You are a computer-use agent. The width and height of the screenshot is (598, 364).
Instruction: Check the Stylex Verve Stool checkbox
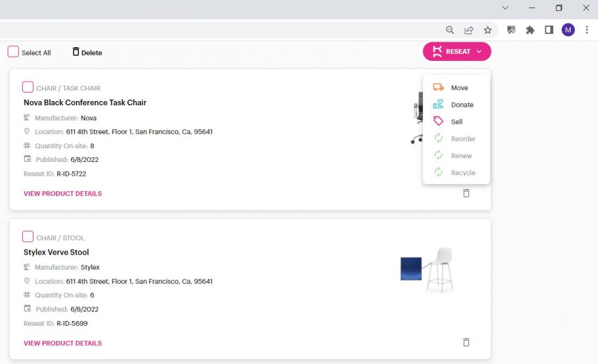(28, 236)
